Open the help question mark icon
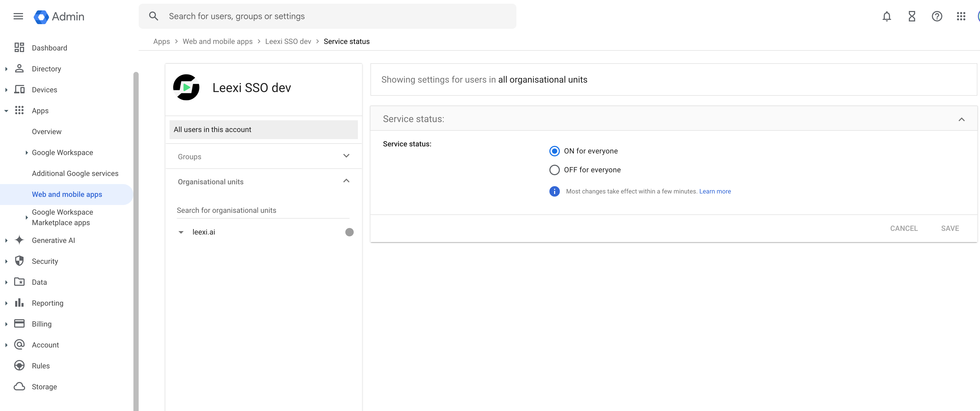The width and height of the screenshot is (980, 411). pos(937,16)
